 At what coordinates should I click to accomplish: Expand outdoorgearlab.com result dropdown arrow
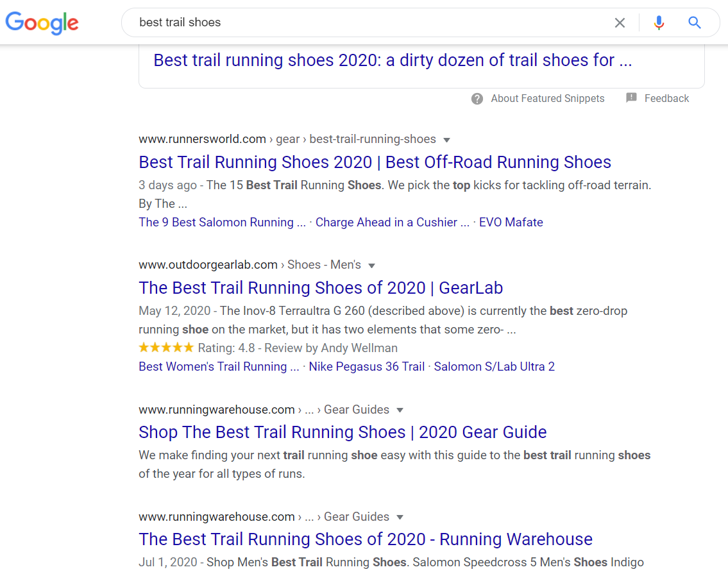coord(371,266)
